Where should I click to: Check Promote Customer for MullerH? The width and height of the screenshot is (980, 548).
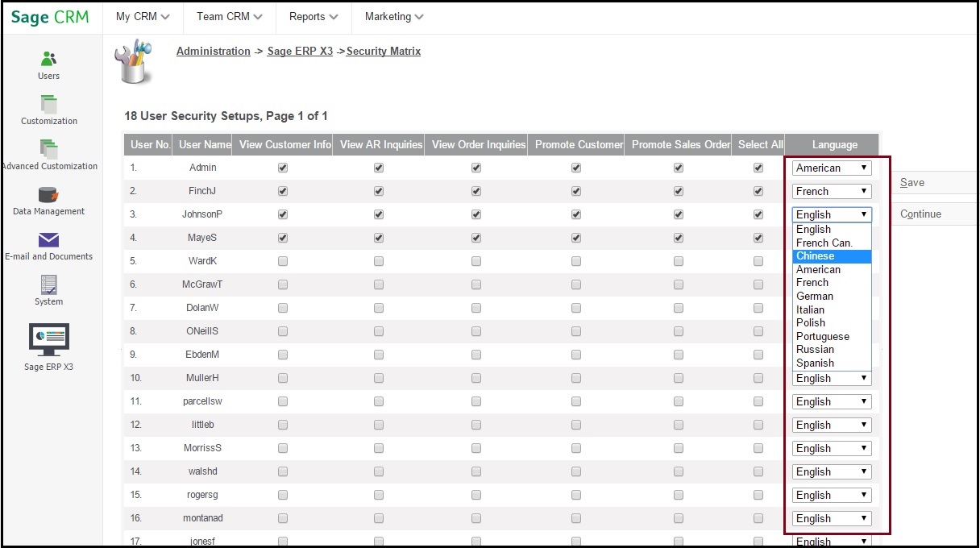pos(576,378)
